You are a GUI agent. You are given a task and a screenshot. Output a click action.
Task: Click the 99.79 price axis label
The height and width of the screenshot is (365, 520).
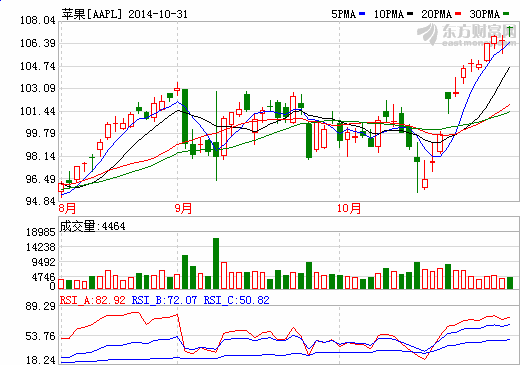point(40,133)
